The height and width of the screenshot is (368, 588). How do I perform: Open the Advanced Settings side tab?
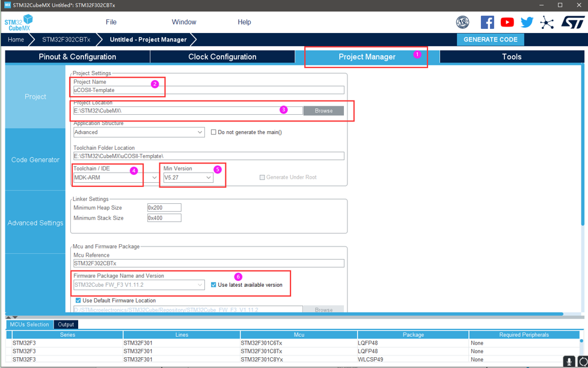pyautogui.click(x=35, y=223)
